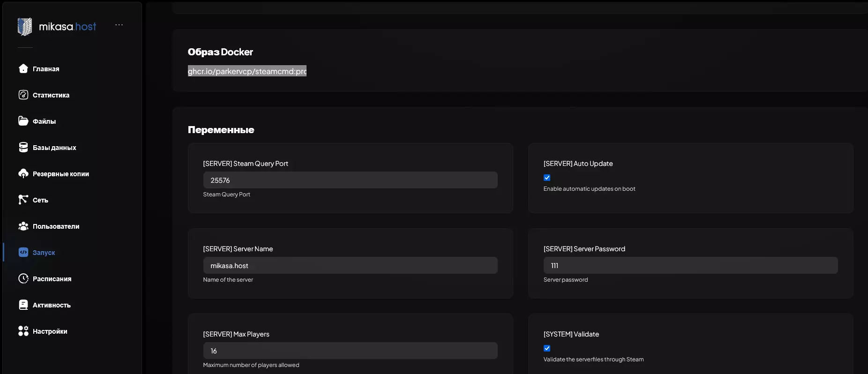Click the Steam Query Port field

point(350,180)
